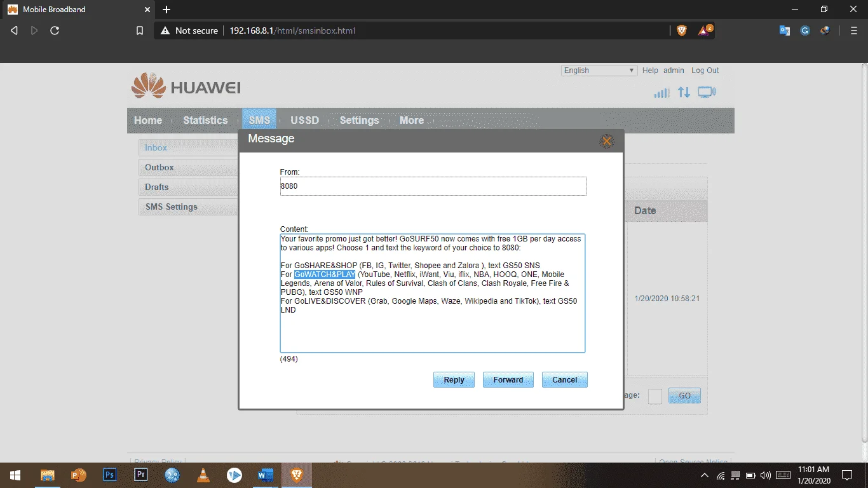Check the signal strength bars icon
Viewport: 868px width, 488px height.
[x=662, y=93]
